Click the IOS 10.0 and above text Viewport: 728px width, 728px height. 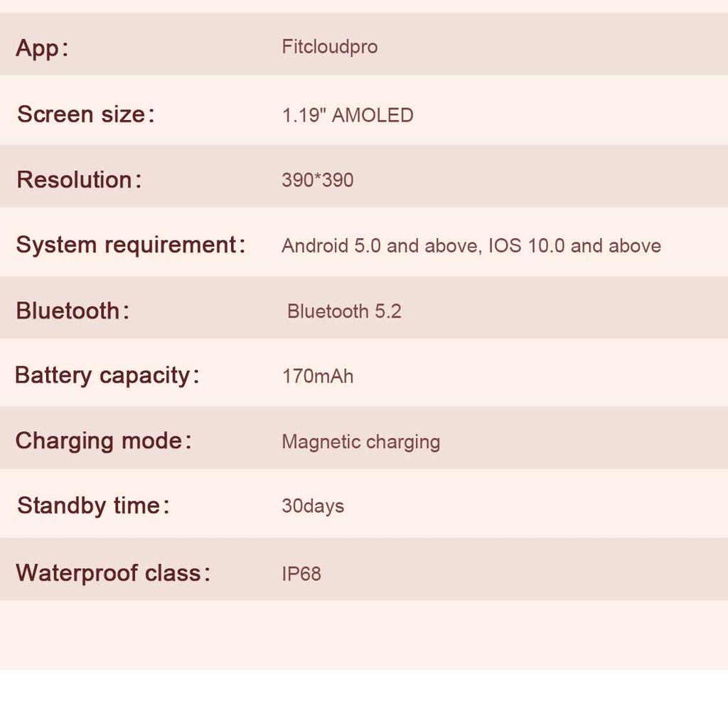(x=574, y=246)
